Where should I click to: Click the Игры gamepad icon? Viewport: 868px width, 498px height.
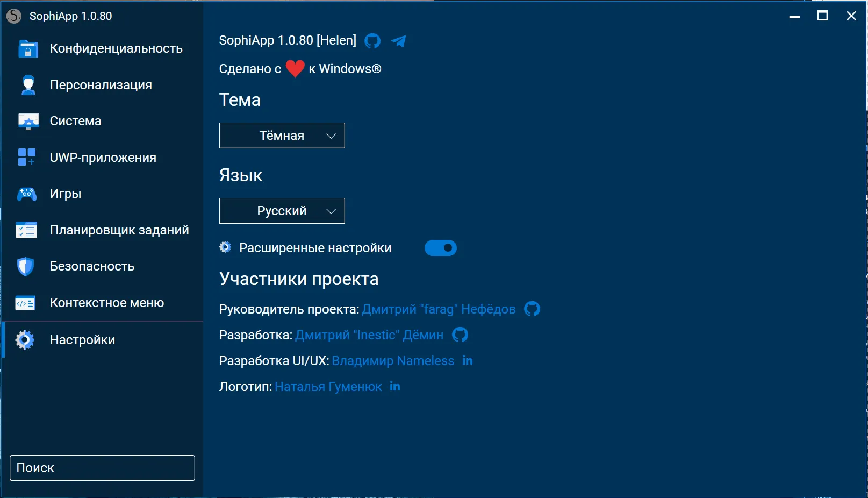point(27,194)
